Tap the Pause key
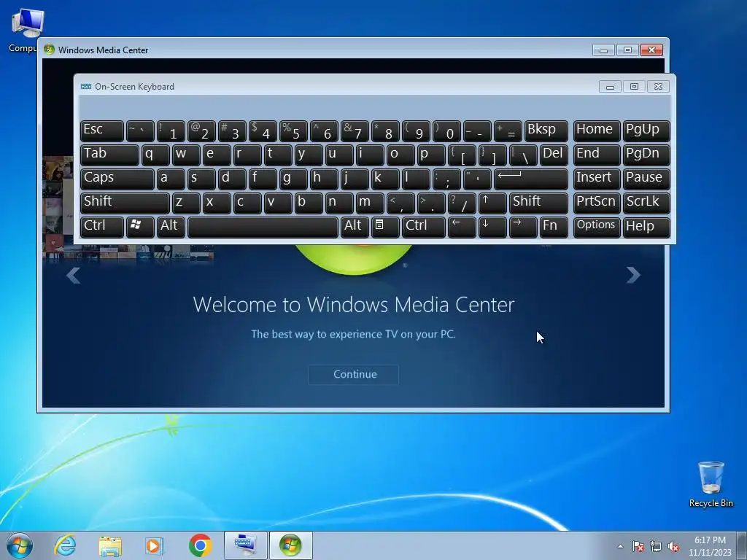 tap(646, 179)
